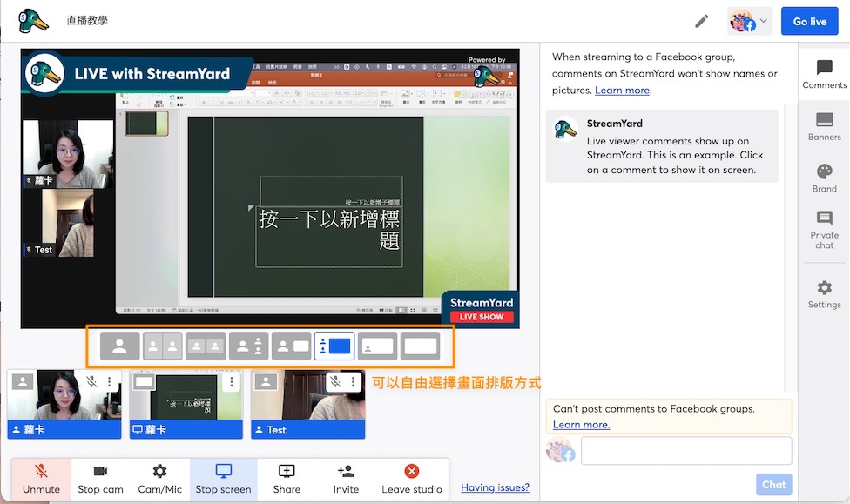The image size is (850, 504).
Task: Click the comment text input field
Action: tap(686, 450)
